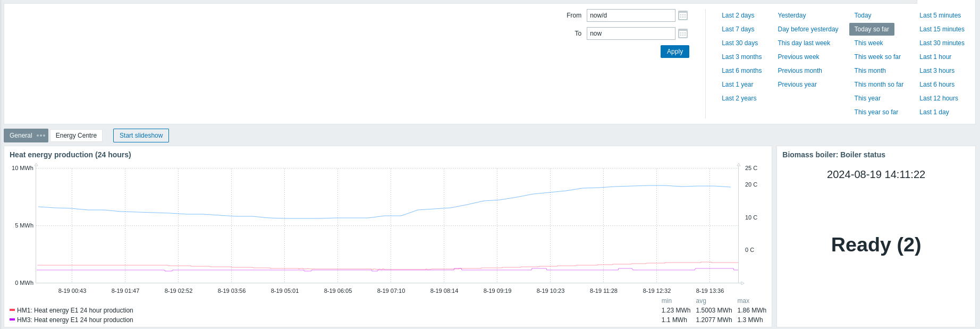Choose the Previous week period
The image size is (980, 329).
click(798, 57)
